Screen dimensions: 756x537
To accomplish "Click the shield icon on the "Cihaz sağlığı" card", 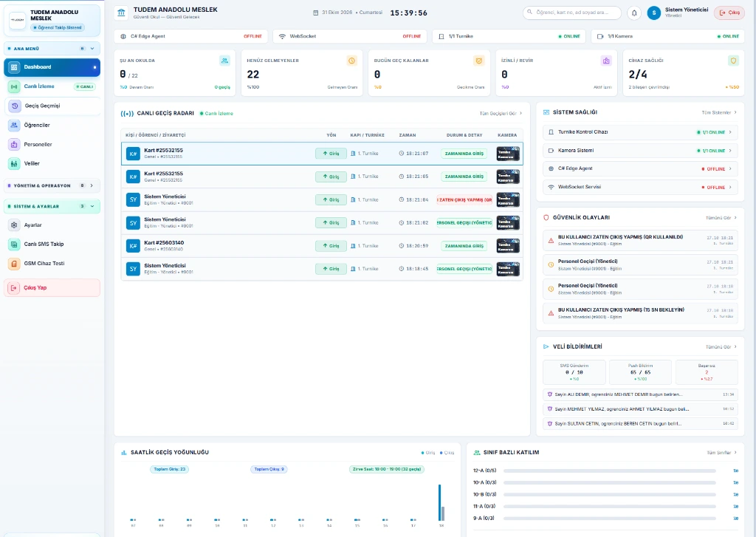I will [x=733, y=61].
